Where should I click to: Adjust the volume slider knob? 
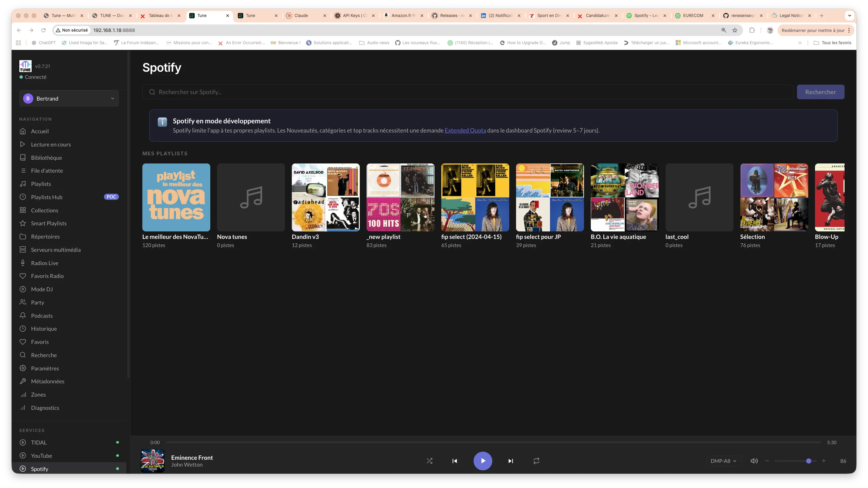809,461
